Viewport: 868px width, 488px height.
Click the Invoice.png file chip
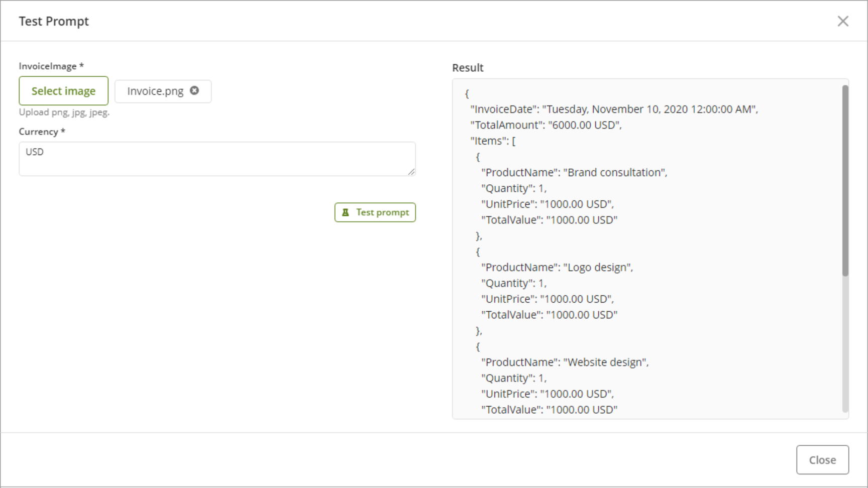point(155,91)
